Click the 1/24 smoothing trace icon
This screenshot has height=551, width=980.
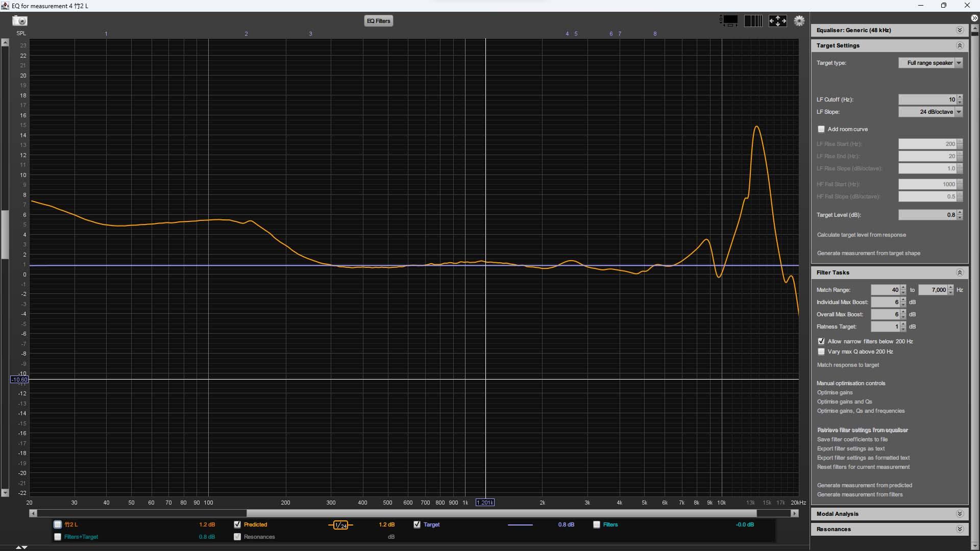coord(340,525)
